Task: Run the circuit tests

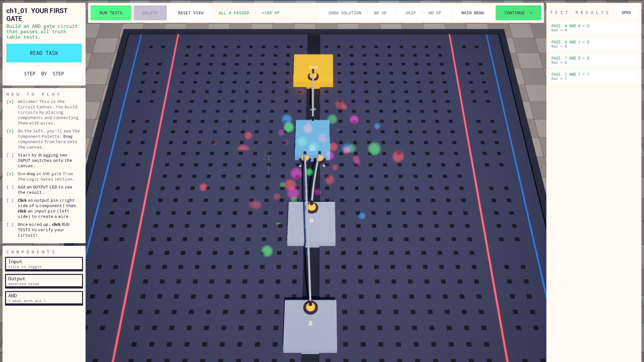Action: (x=111, y=13)
